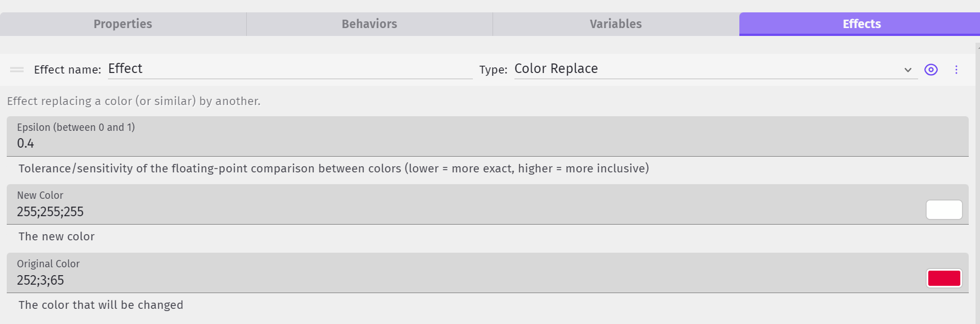Open the white New Color swatch

944,210
